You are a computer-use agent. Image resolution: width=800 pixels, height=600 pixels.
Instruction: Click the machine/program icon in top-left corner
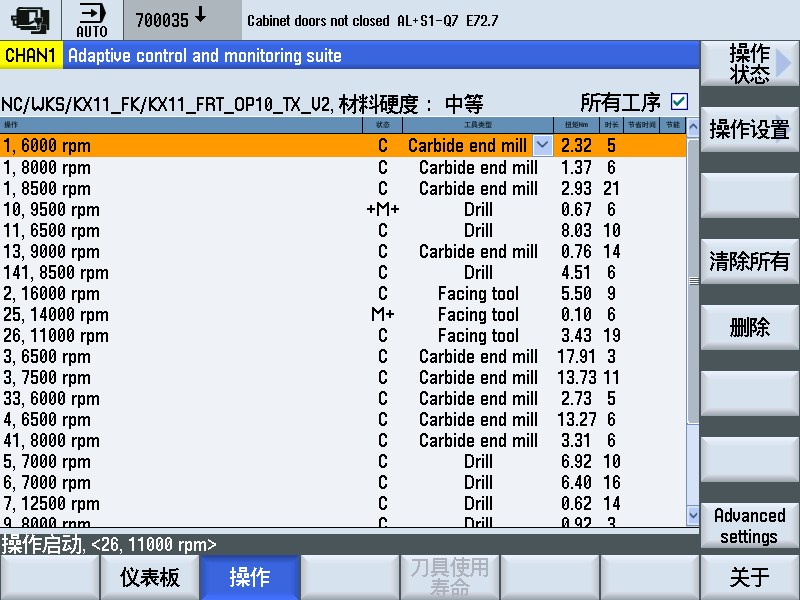point(30,19)
